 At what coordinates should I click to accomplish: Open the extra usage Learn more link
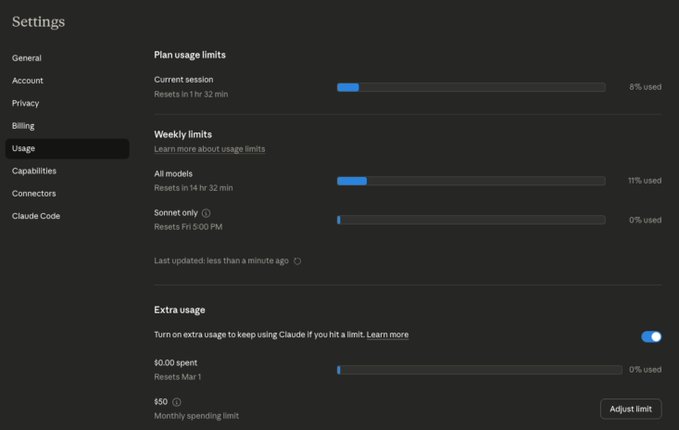387,334
